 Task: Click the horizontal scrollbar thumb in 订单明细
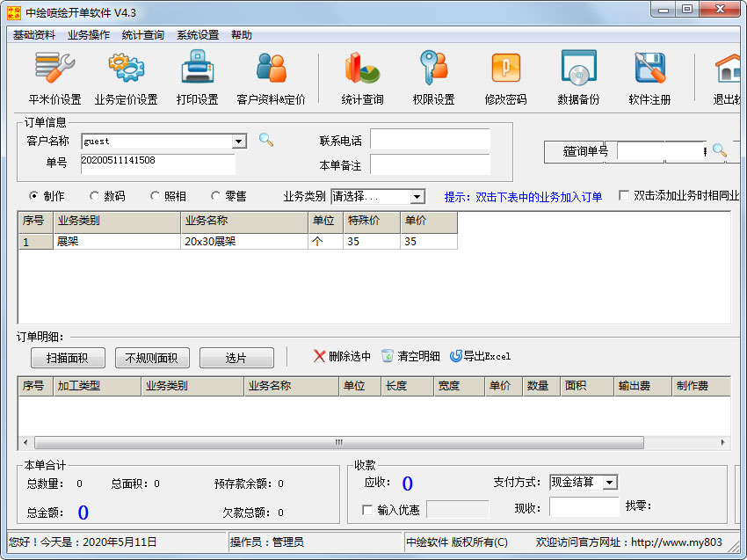338,442
